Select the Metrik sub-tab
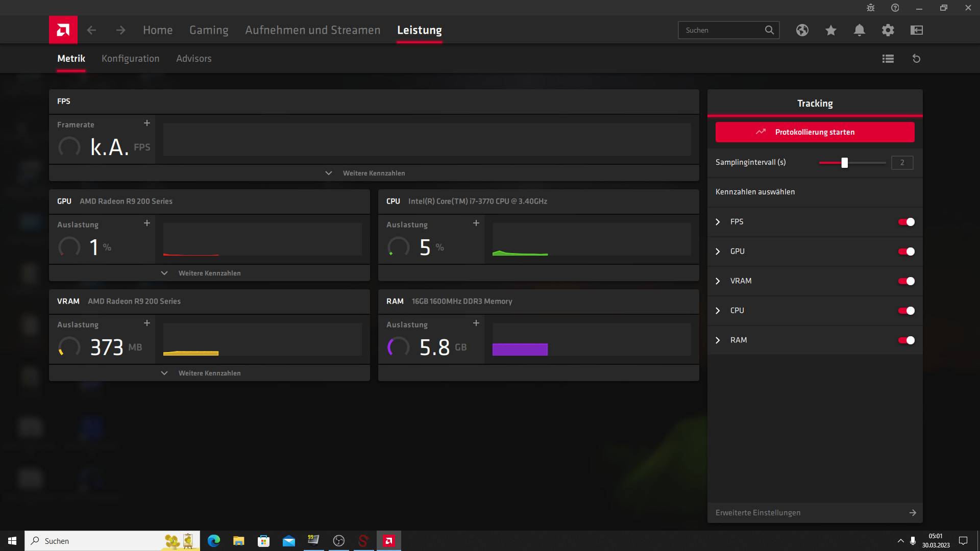 tap(71, 59)
